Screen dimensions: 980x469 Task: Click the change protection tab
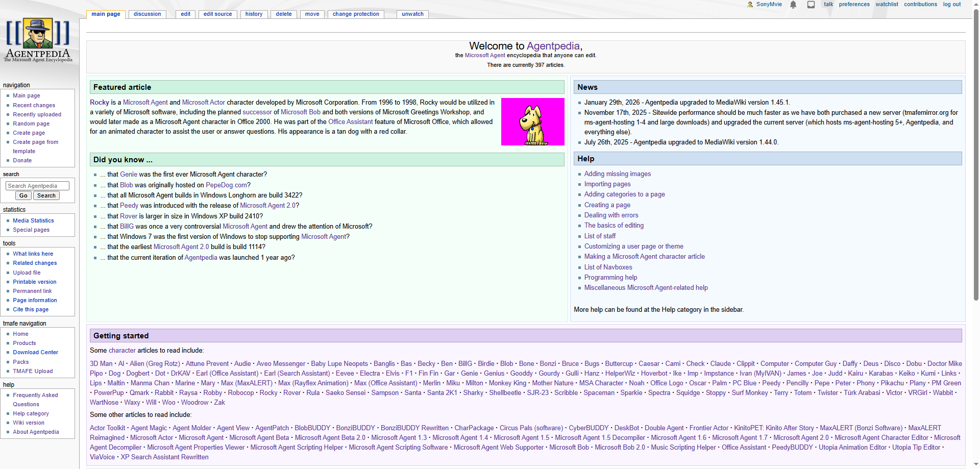point(356,14)
